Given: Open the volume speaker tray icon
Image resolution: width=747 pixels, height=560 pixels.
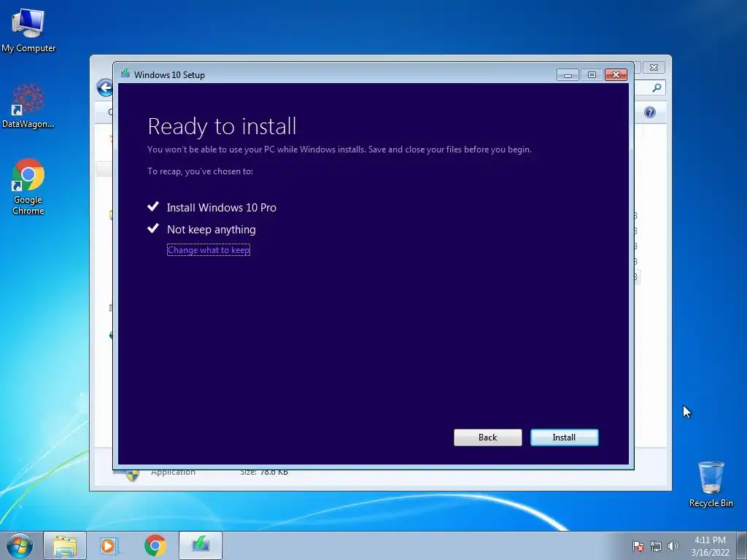Looking at the screenshot, I should coord(673,546).
